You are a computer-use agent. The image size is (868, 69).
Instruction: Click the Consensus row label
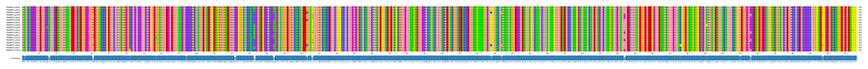[15, 58]
